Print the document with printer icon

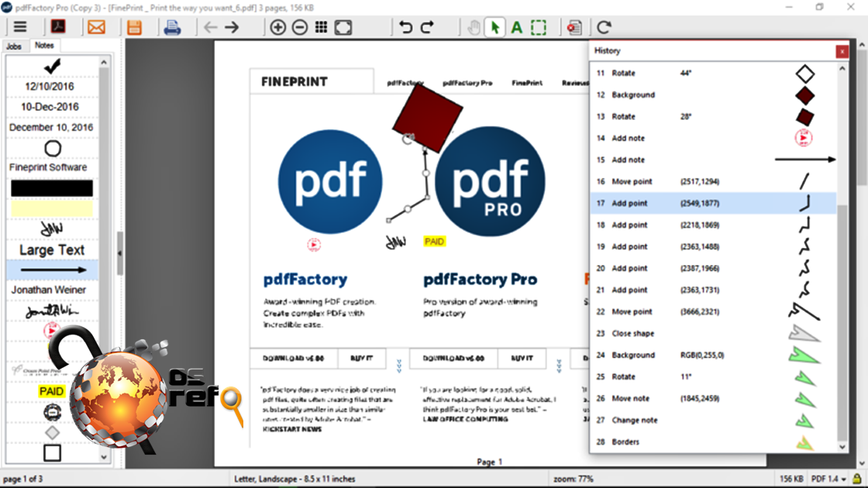pyautogui.click(x=172, y=27)
